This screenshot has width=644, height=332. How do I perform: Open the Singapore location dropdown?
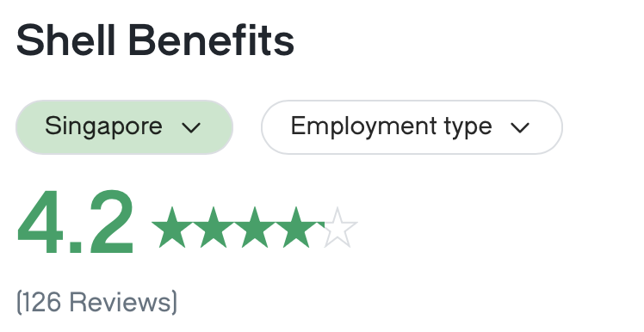[125, 127]
